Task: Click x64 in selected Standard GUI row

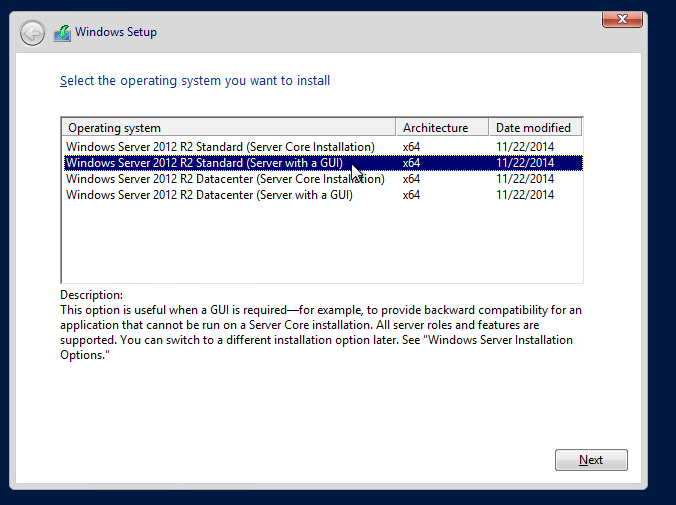Action: pyautogui.click(x=411, y=163)
